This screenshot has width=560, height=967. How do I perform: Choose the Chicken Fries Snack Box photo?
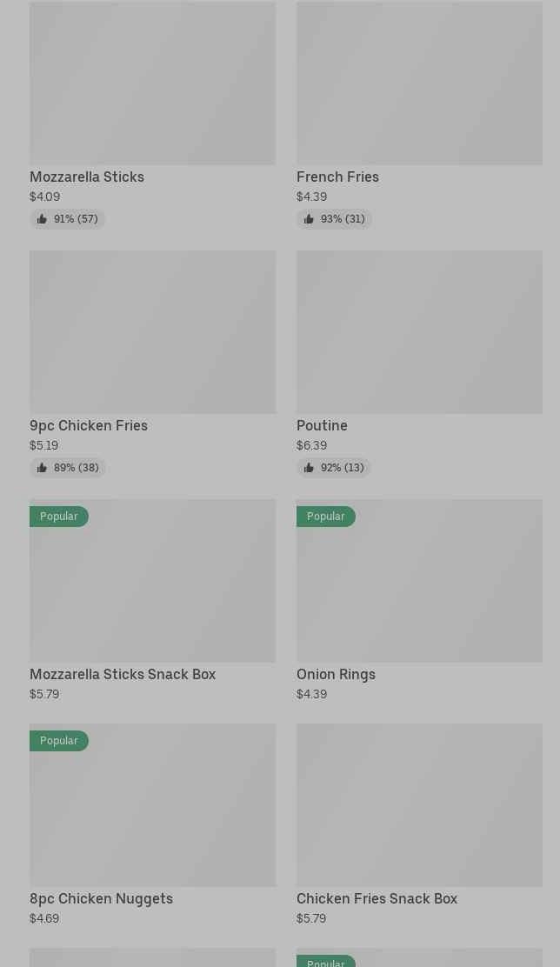coord(419,805)
